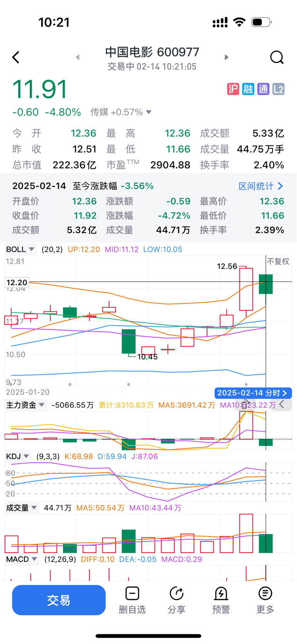Screen dimensions: 297x644
Task: Open the KDJ indicator dropdown
Action: (17, 456)
